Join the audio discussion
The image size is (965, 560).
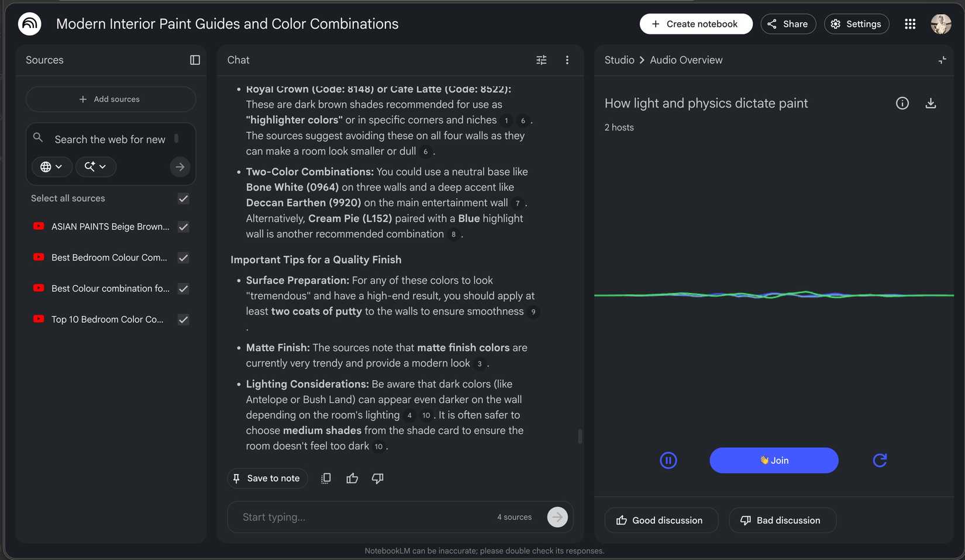coord(774,461)
